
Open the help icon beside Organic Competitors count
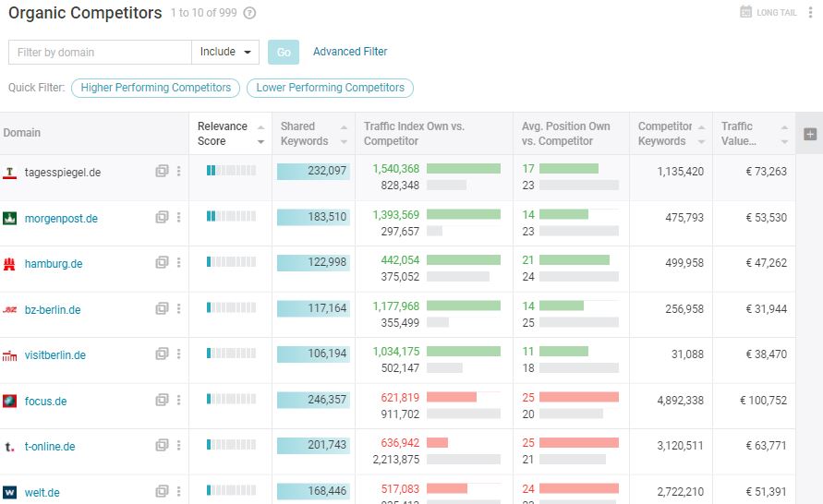pyautogui.click(x=249, y=13)
